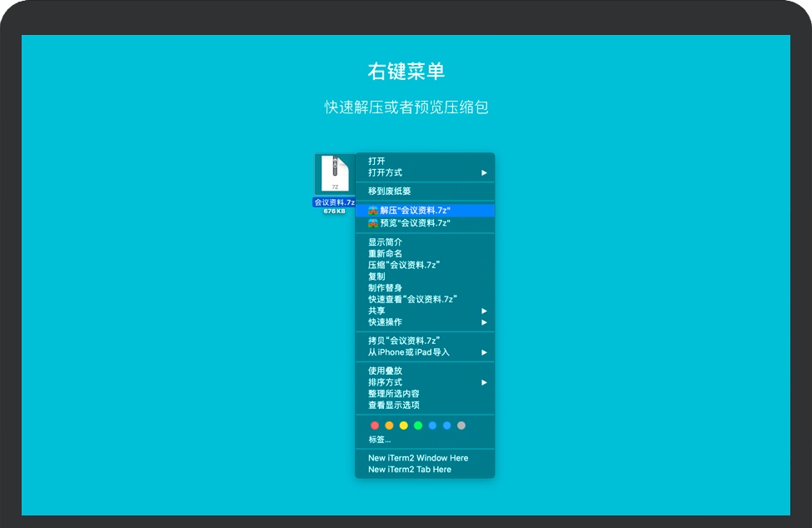Select 移到废纸篓 to trash the file
Image resolution: width=812 pixels, height=528 pixels.
(390, 192)
